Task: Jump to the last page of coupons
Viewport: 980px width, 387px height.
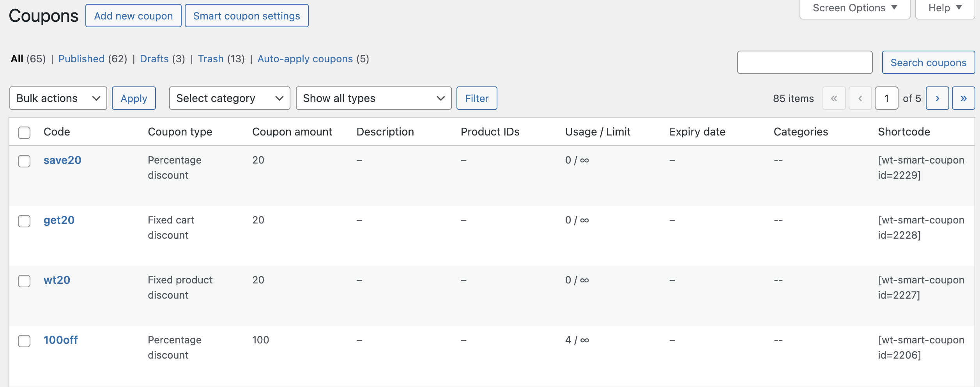Action: pos(963,98)
